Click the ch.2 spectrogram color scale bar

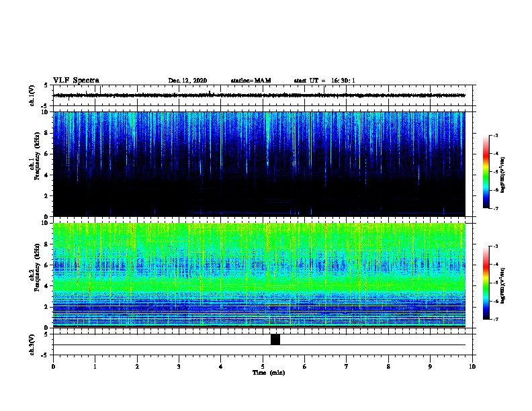tap(486, 283)
